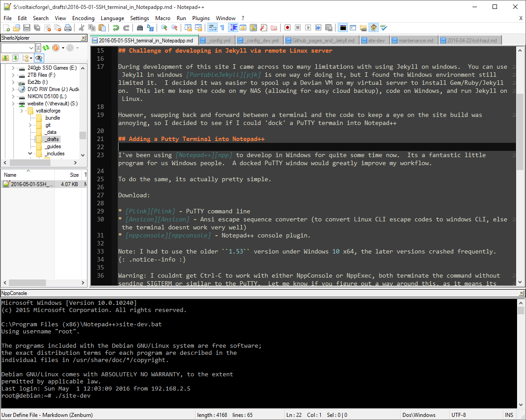Open the SherloXplorer path dropdown
The width and height of the screenshot is (526, 420).
[x=31, y=48]
